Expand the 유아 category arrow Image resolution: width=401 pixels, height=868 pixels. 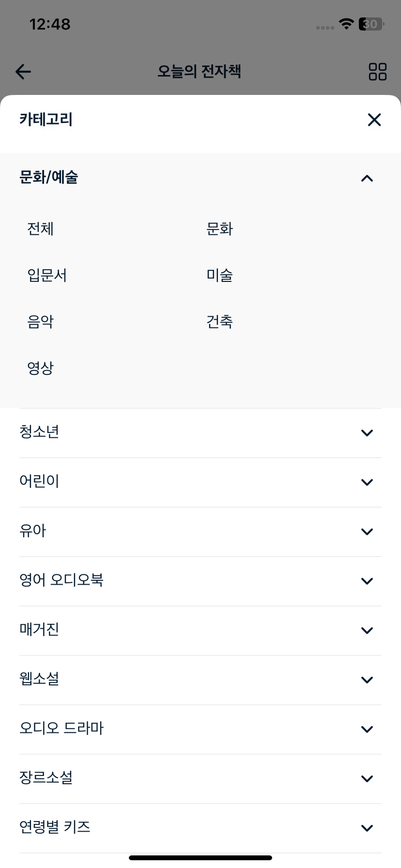tap(367, 532)
